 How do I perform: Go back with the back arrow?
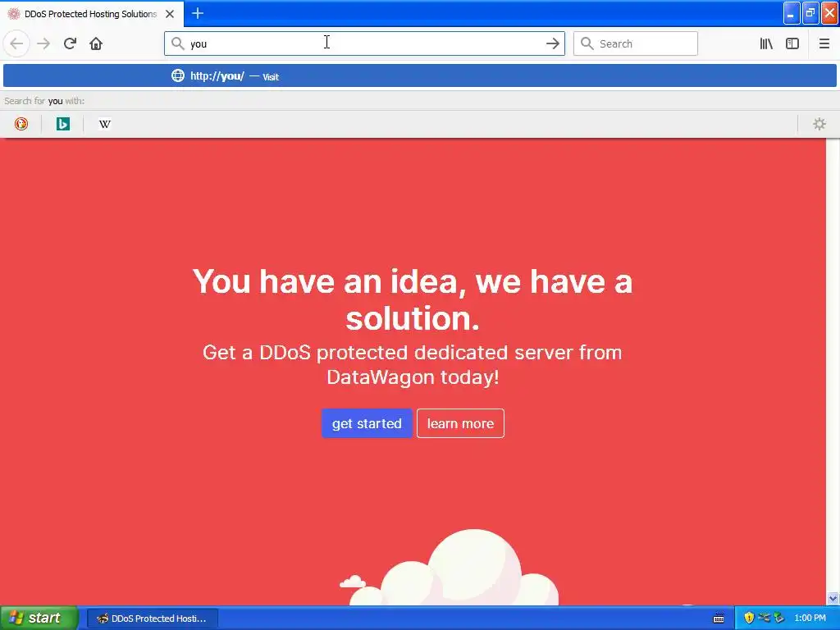coord(16,44)
